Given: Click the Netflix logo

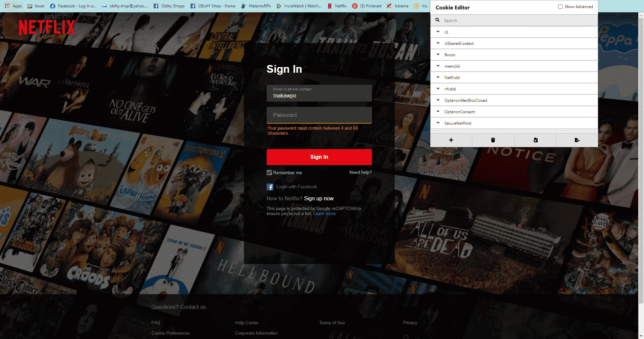Looking at the screenshot, I should click(47, 27).
